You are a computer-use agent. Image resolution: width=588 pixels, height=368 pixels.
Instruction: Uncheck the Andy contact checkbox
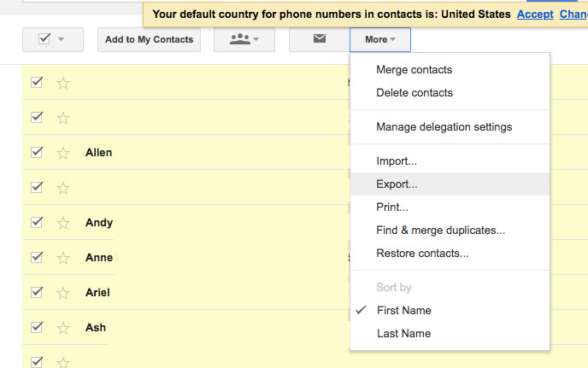tap(37, 222)
